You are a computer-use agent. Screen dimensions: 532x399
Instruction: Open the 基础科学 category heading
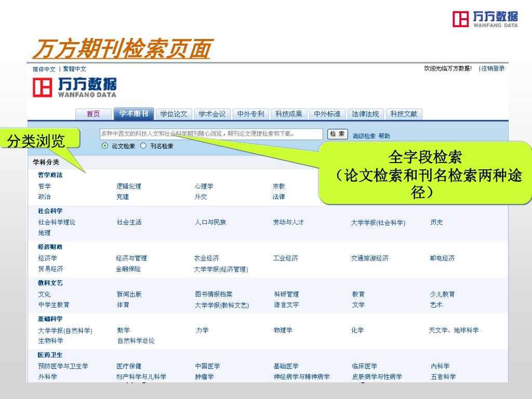(50, 319)
